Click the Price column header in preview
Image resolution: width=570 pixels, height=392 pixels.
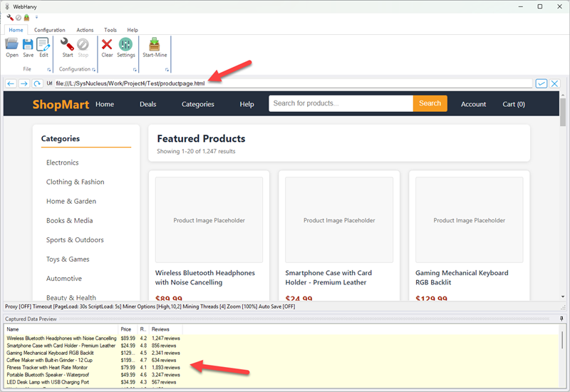pos(126,329)
